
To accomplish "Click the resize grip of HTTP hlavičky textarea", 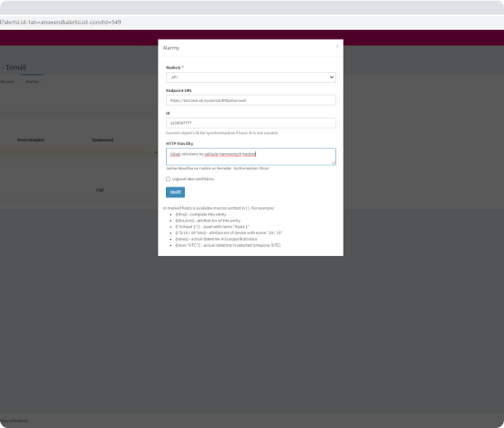I will tap(334, 163).
